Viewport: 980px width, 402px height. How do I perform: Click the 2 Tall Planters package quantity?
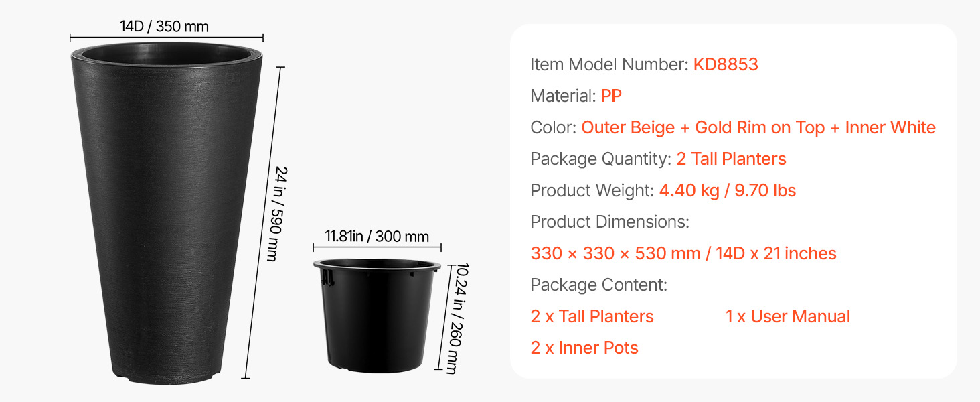[x=731, y=159]
